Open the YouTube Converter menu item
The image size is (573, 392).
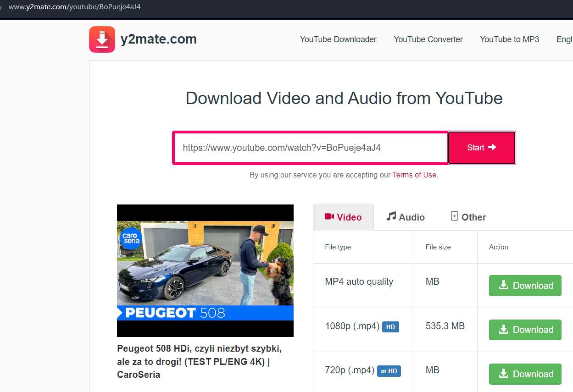pyautogui.click(x=428, y=39)
